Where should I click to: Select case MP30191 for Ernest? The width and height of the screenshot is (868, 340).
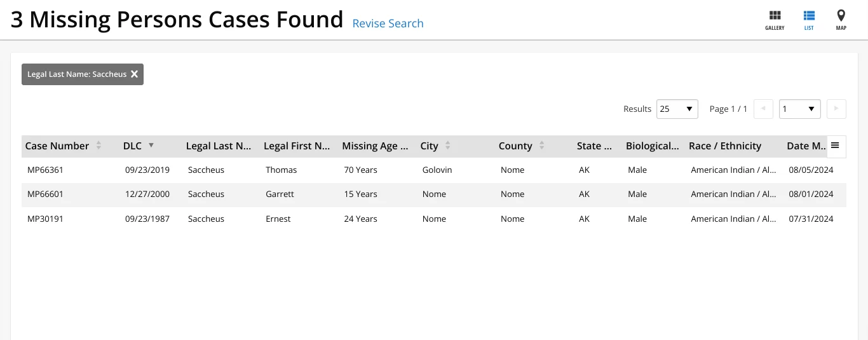(x=44, y=219)
